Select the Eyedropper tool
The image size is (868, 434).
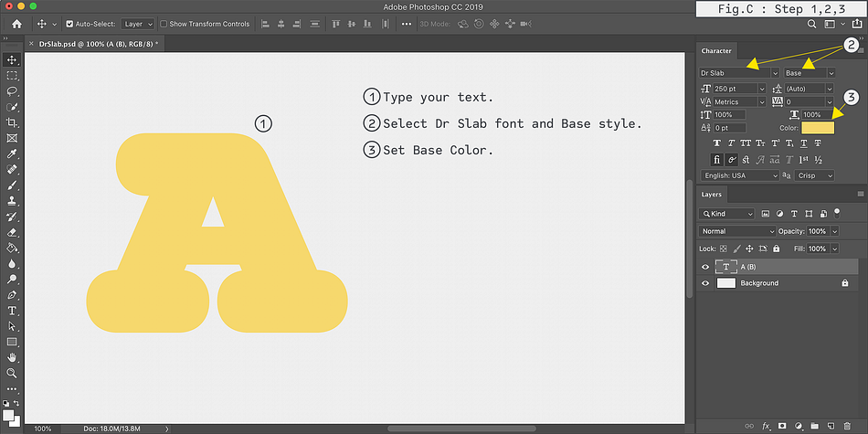point(12,153)
